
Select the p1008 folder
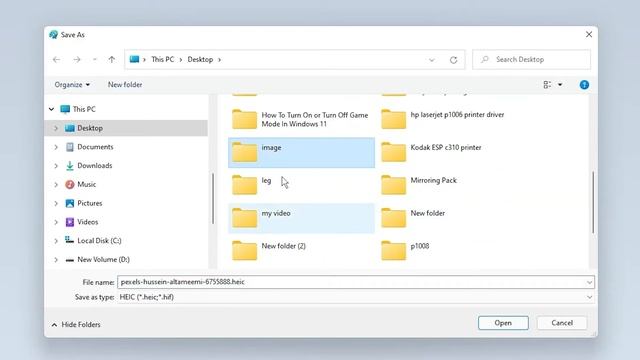(x=450, y=251)
